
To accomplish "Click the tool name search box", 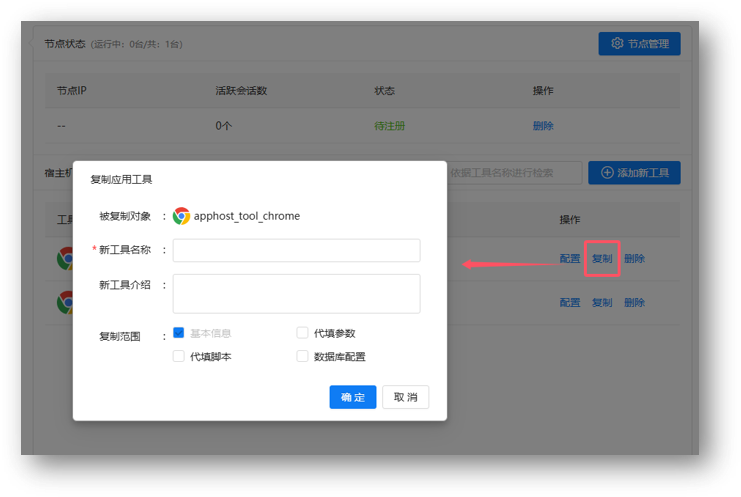I will click(x=513, y=173).
